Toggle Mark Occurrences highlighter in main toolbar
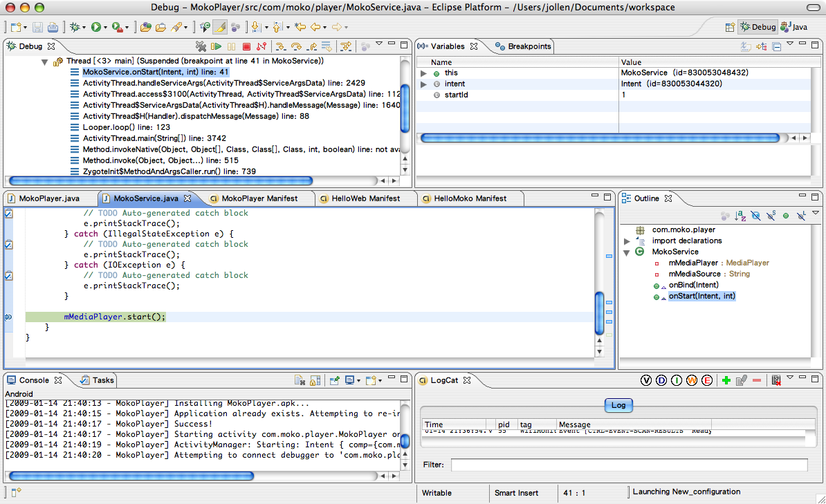 [220, 27]
